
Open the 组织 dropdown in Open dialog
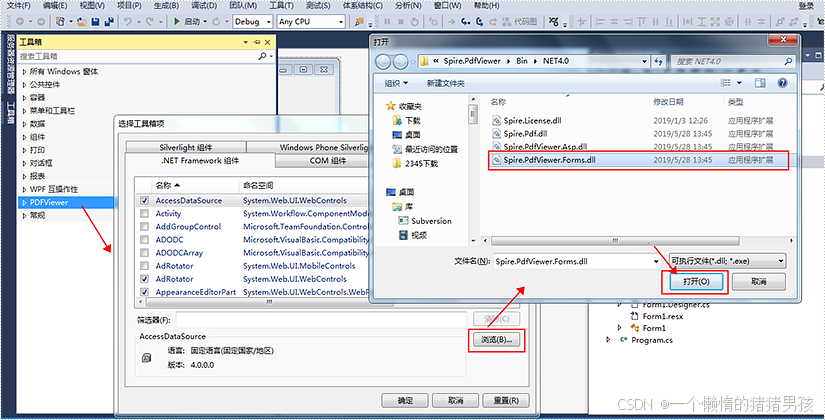396,83
